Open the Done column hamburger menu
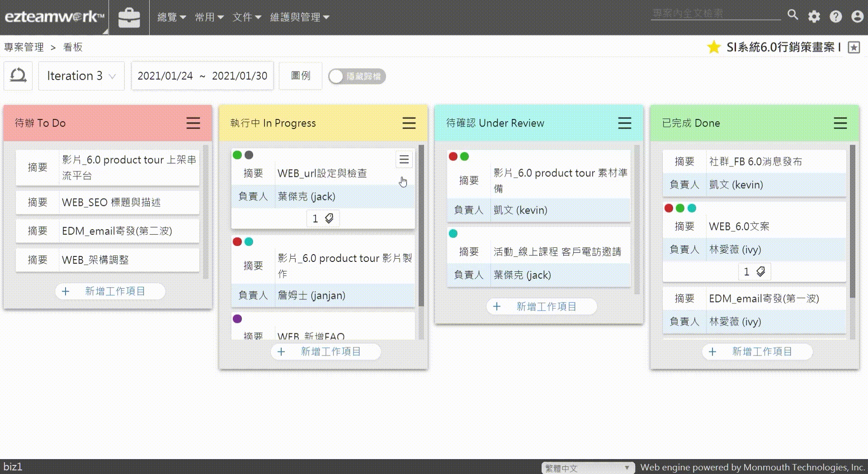Viewport: 868px width, 474px height. click(840, 123)
